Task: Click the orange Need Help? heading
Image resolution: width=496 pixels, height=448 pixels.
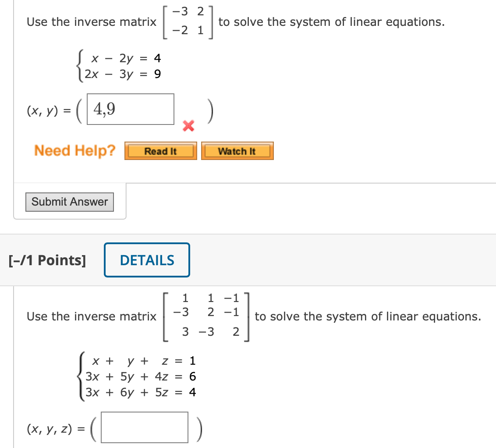Action: [74, 150]
